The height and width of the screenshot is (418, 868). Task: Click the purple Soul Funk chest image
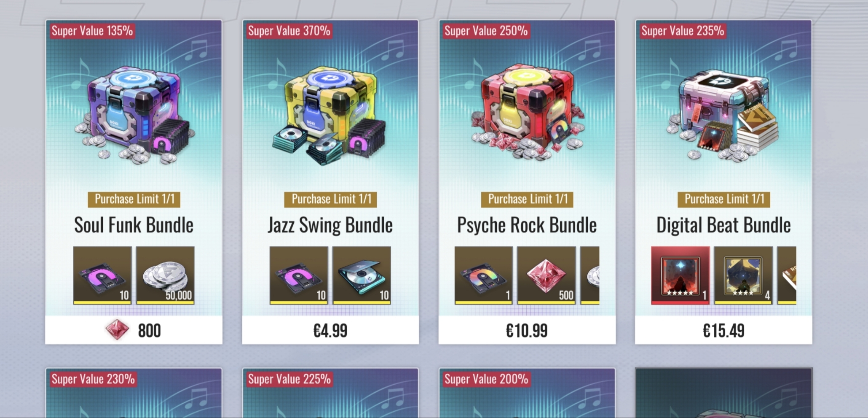tap(134, 115)
